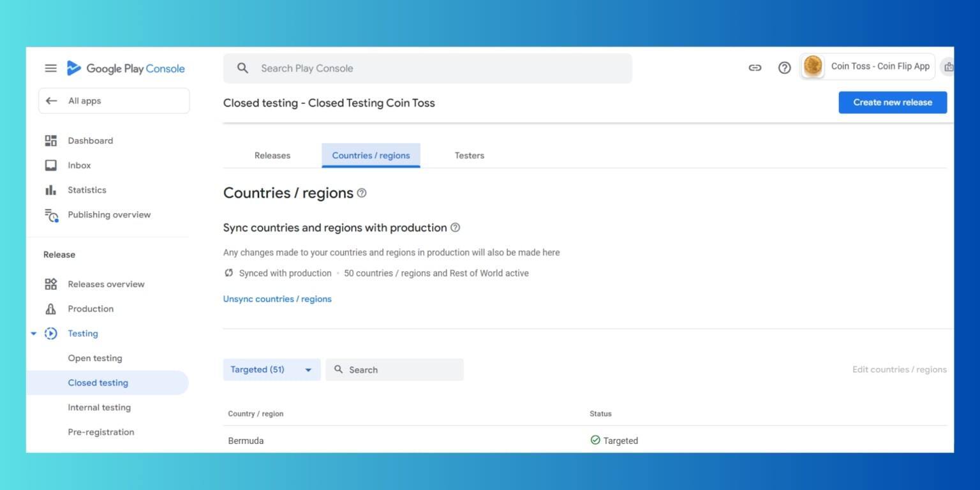Click help icon beside Countries / regions heading
Screen dimensions: 980x490
[362, 193]
